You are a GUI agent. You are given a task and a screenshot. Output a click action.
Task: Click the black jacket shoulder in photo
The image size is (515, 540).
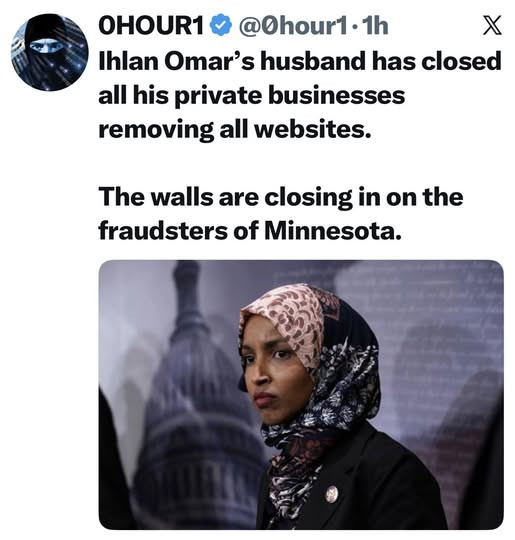(396, 475)
